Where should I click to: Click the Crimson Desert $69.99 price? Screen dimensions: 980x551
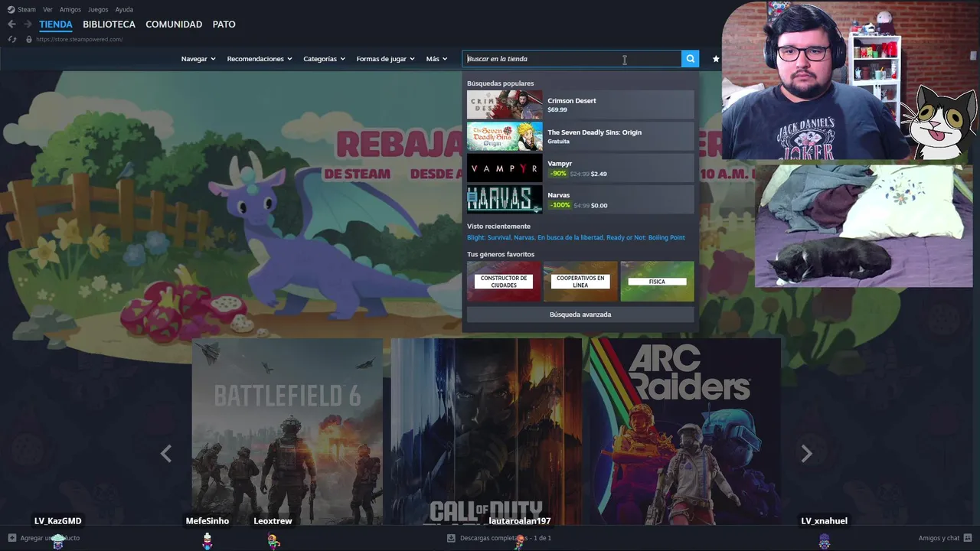coord(557,110)
